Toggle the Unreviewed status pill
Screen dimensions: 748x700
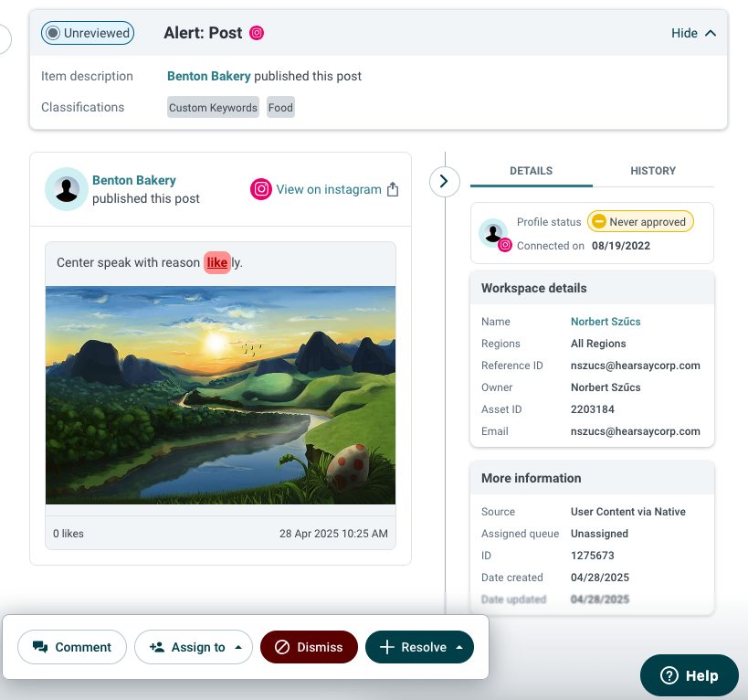(88, 33)
